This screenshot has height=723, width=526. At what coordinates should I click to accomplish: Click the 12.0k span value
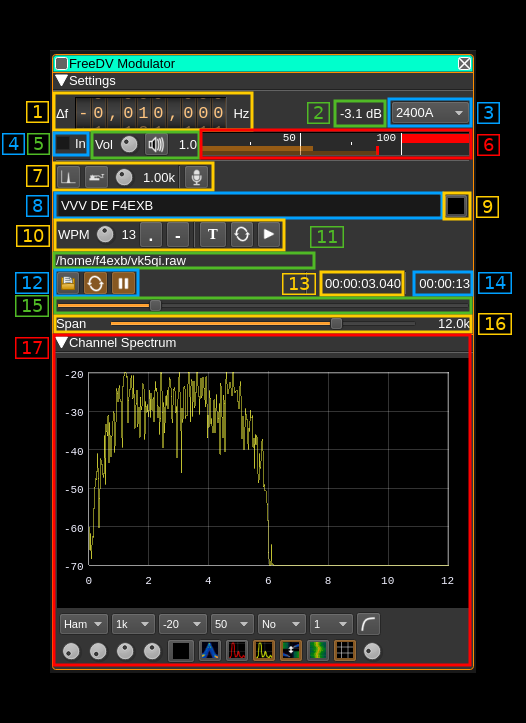click(454, 324)
